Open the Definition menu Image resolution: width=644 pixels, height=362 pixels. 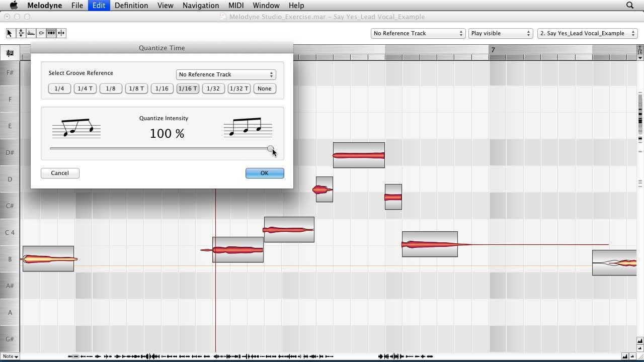131,6
